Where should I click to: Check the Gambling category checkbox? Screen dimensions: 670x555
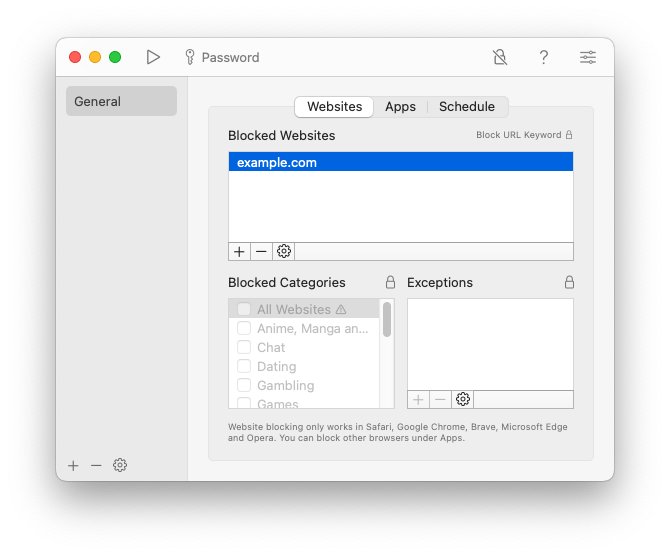tap(244, 385)
